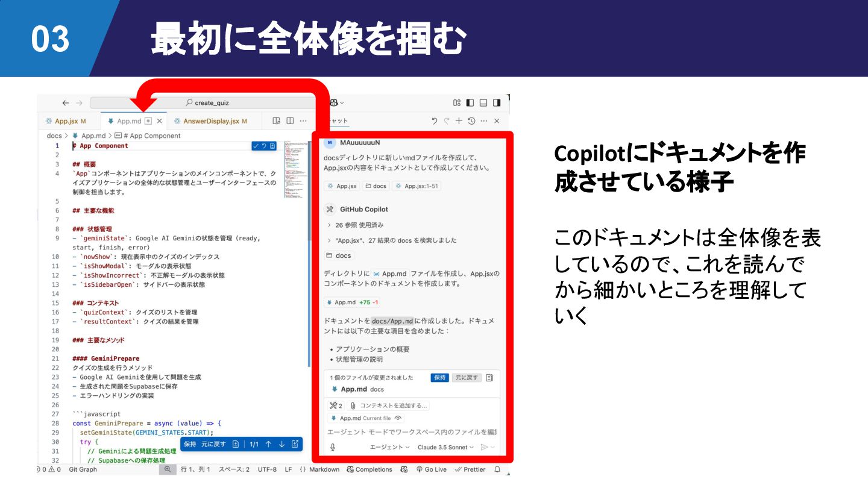Open the send options chevron

coord(493,447)
